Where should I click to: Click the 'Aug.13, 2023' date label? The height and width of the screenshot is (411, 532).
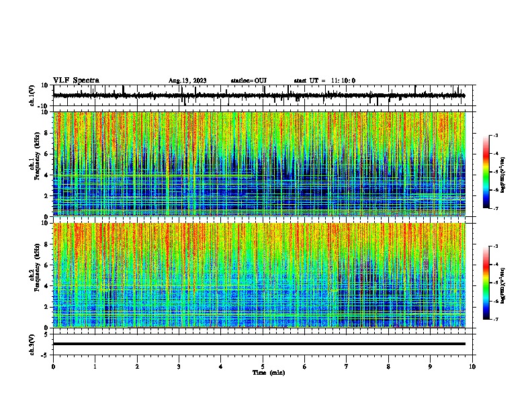tap(187, 81)
